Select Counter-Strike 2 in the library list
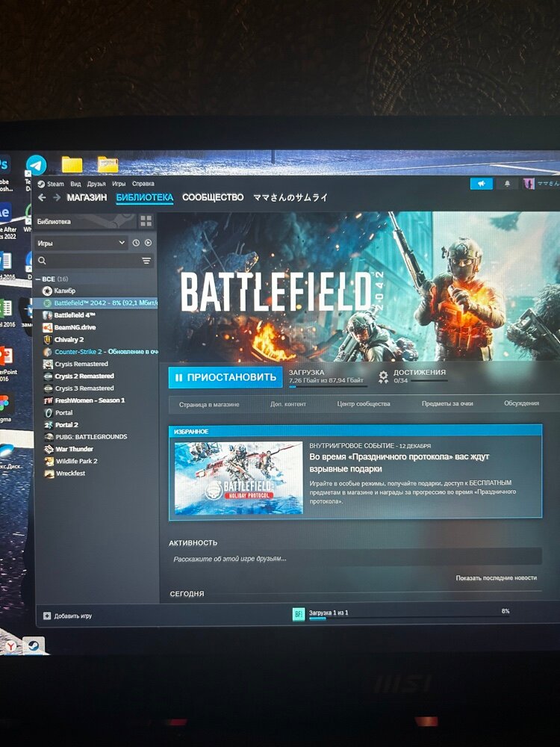560x747 pixels. coord(100,352)
